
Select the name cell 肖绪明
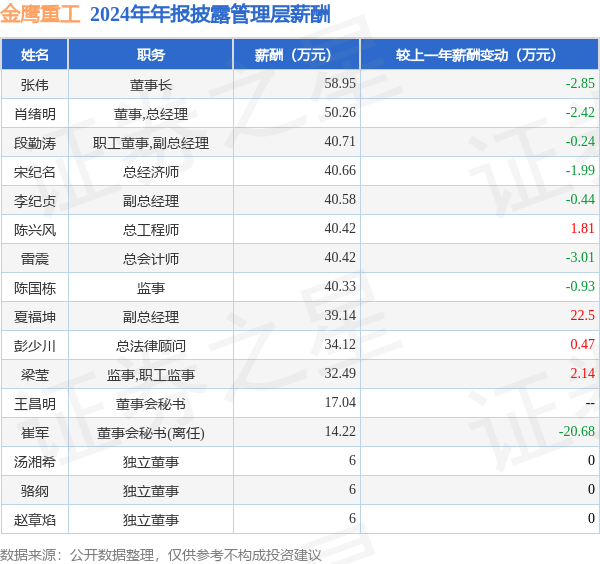(35, 114)
